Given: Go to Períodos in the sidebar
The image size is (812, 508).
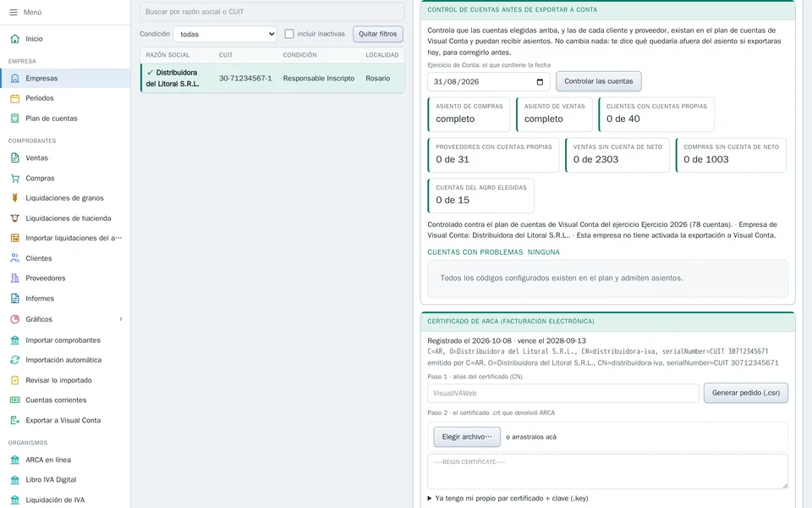Looking at the screenshot, I should [x=65, y=98].
